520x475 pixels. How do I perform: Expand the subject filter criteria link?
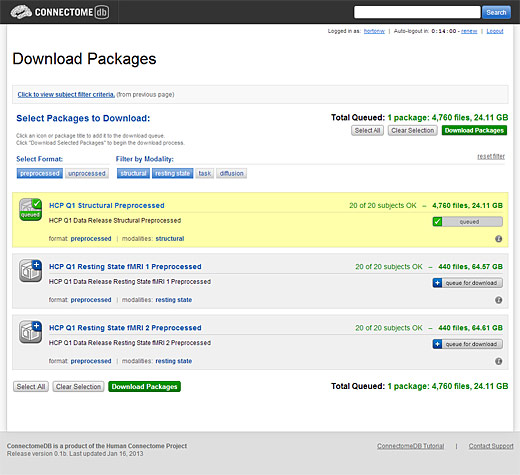click(66, 94)
